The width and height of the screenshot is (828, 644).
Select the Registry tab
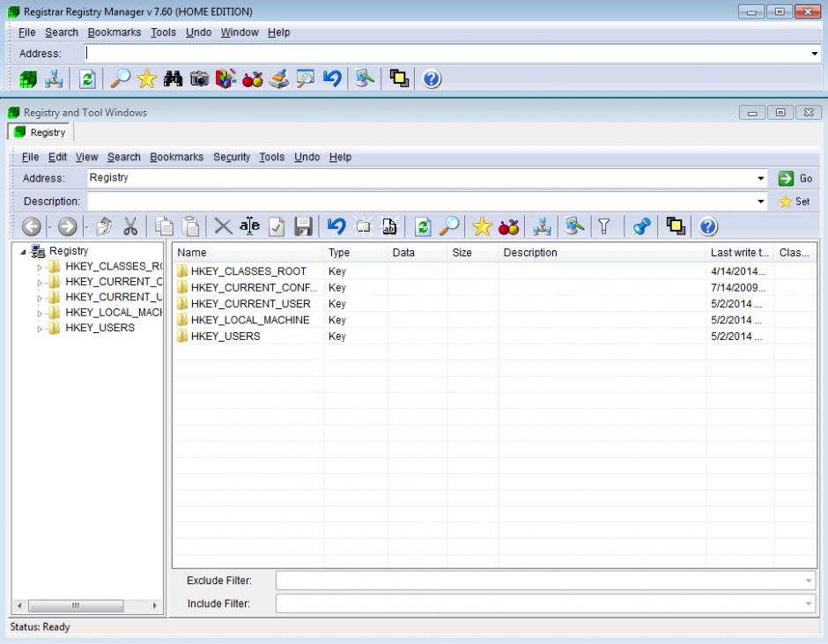[41, 132]
